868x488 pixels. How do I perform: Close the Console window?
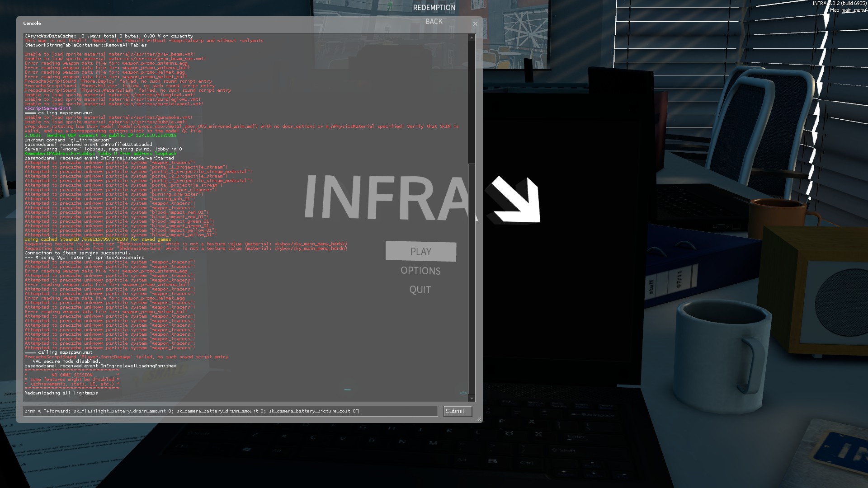point(475,24)
